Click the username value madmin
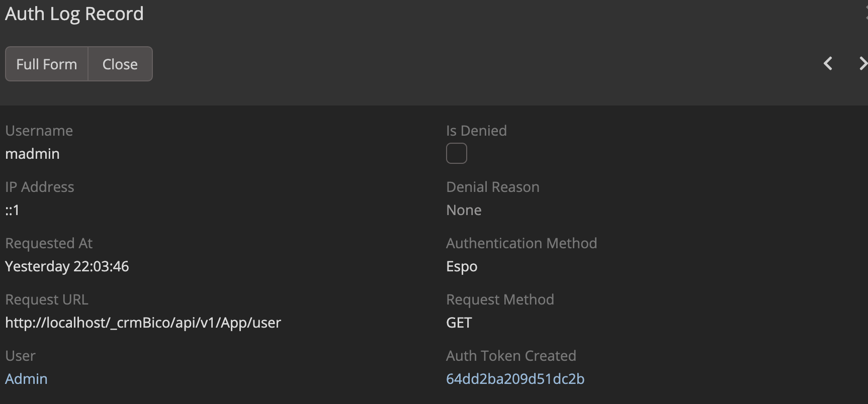868x404 pixels. click(32, 153)
